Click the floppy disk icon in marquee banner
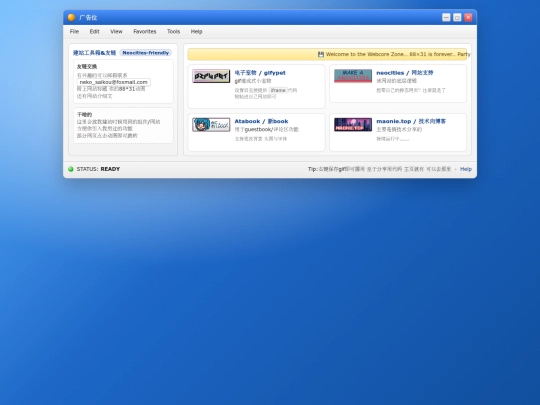Image resolution: width=540 pixels, height=405 pixels. pyautogui.click(x=321, y=54)
